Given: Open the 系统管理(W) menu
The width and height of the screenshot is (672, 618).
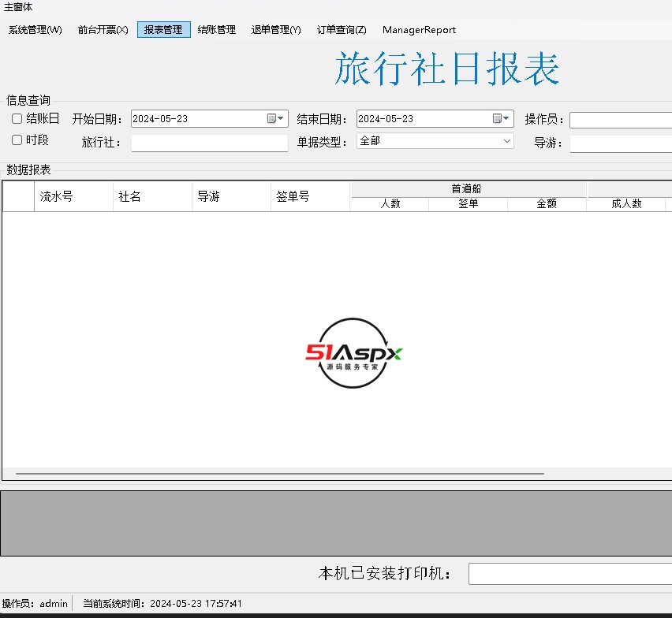Looking at the screenshot, I should (35, 30).
